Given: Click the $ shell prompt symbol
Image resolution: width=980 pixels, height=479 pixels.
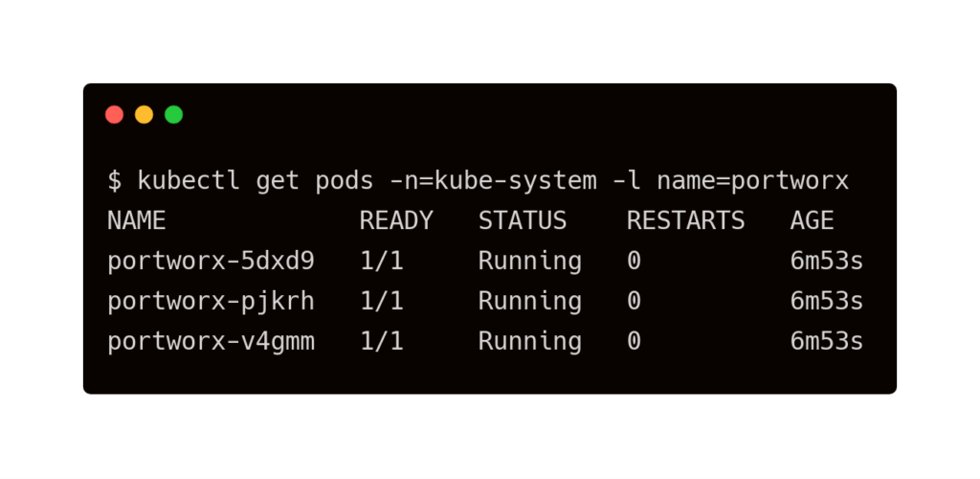Looking at the screenshot, I should pyautogui.click(x=115, y=180).
